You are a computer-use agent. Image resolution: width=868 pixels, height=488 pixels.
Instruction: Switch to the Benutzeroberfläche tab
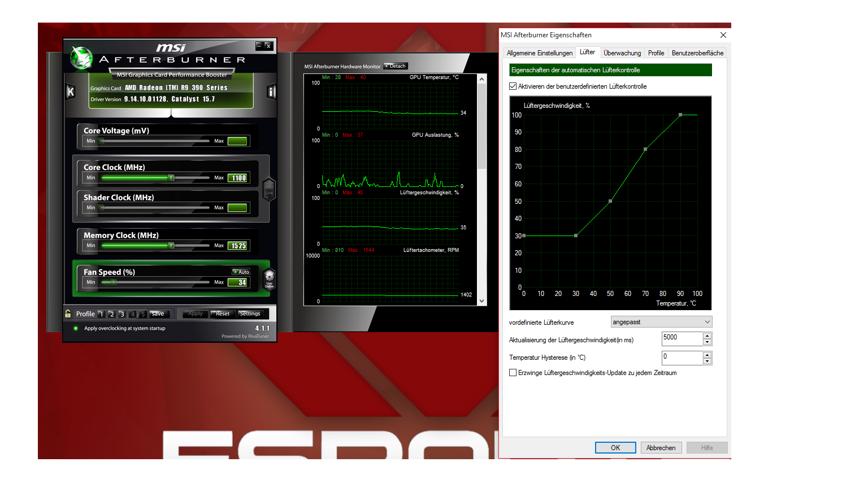tap(697, 53)
